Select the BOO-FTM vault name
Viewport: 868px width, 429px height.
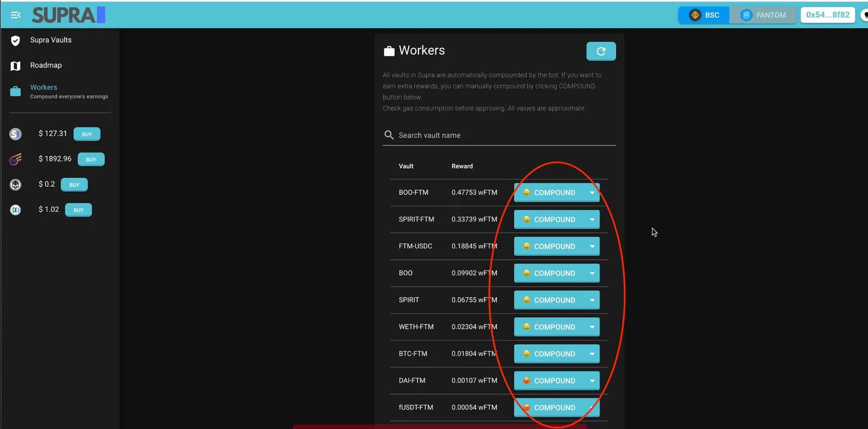click(x=413, y=193)
